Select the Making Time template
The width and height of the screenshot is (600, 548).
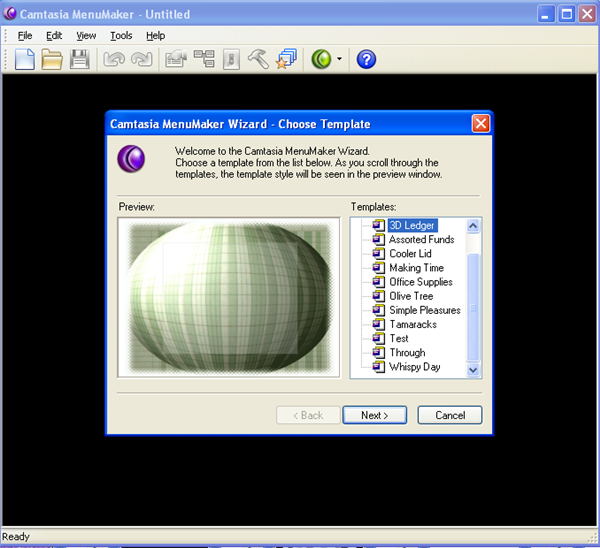click(416, 268)
